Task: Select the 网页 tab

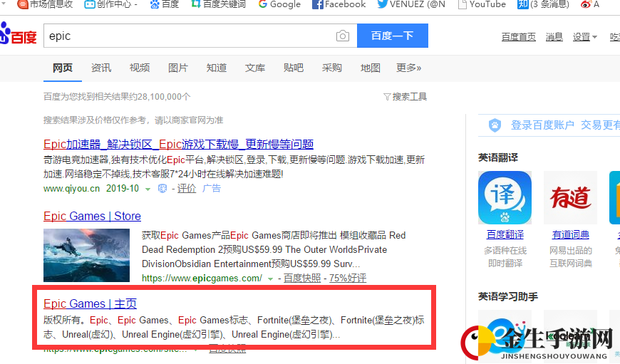Action: point(63,68)
